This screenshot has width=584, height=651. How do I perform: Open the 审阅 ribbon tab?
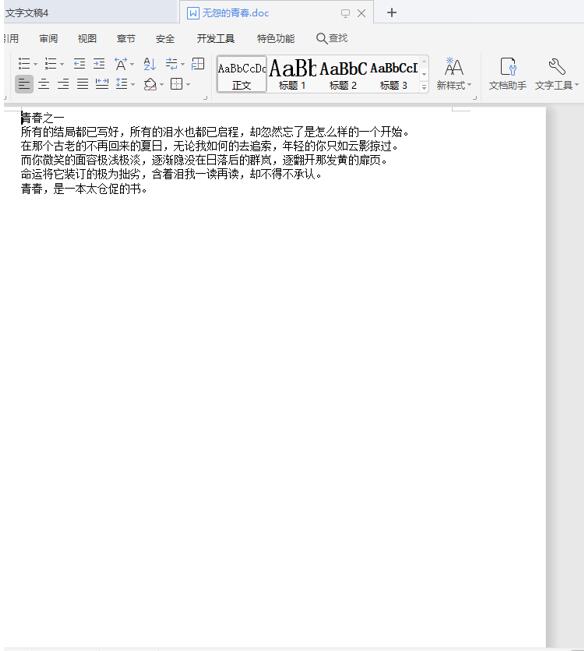click(x=49, y=39)
